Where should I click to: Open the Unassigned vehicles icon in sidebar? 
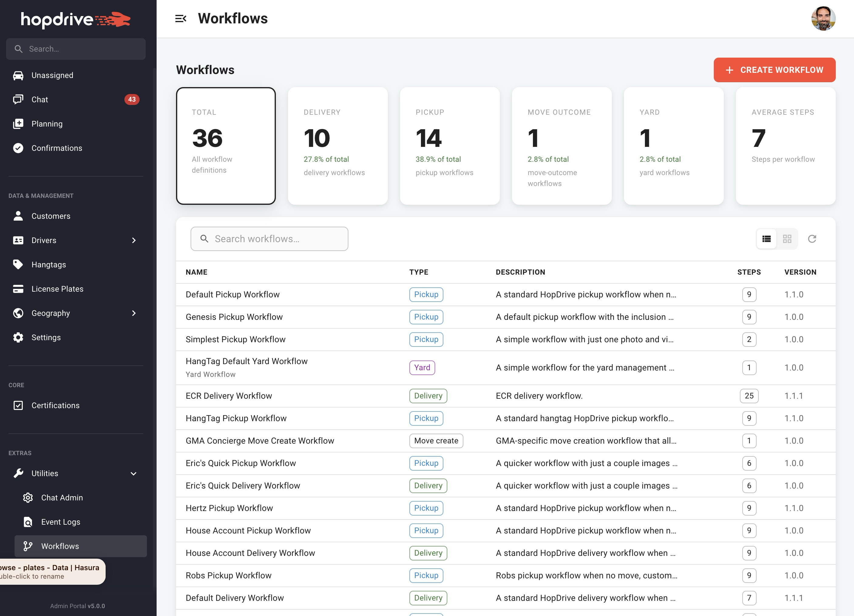(19, 75)
